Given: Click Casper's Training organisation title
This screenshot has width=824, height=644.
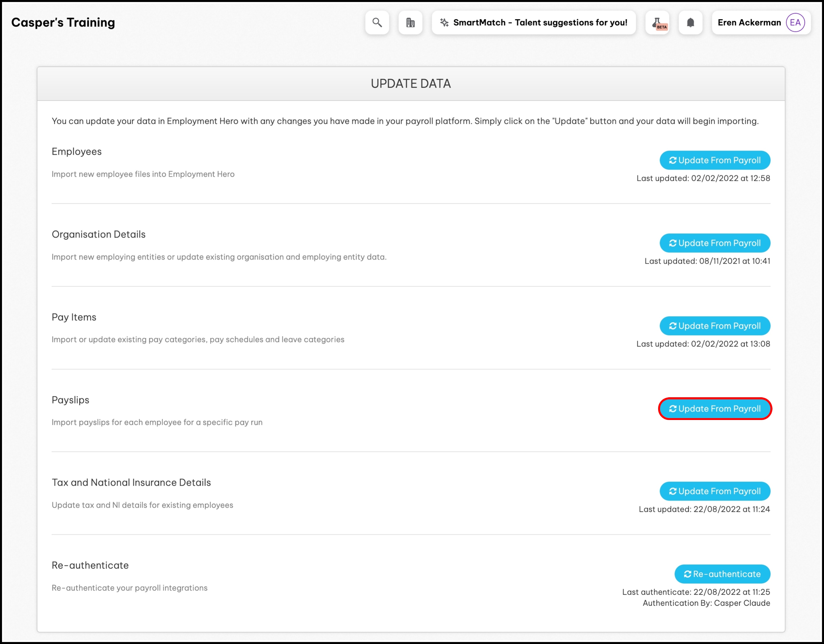Looking at the screenshot, I should pos(63,22).
